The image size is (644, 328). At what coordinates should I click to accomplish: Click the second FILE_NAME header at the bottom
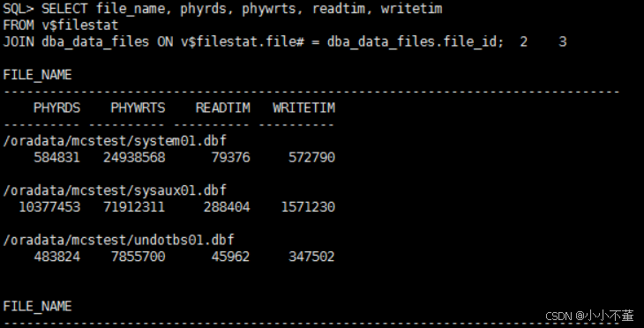pyautogui.click(x=37, y=306)
